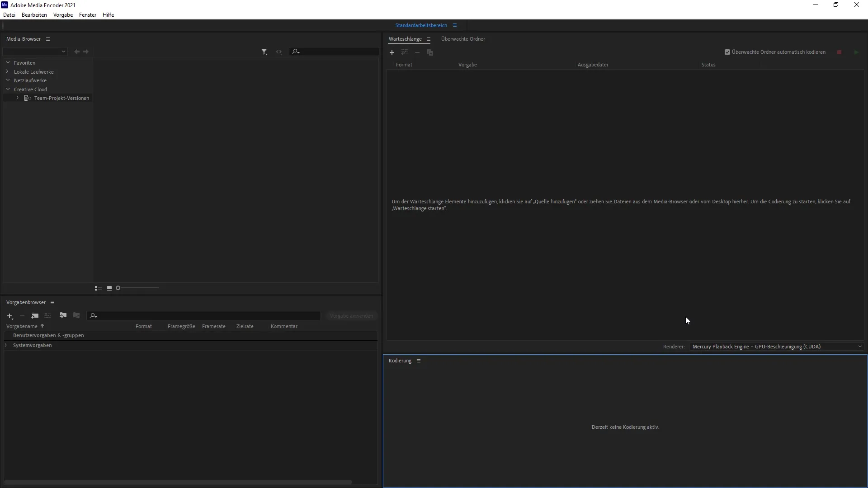The height and width of the screenshot is (488, 868).
Task: Click the Media-Browser search field
Action: [x=334, y=52]
